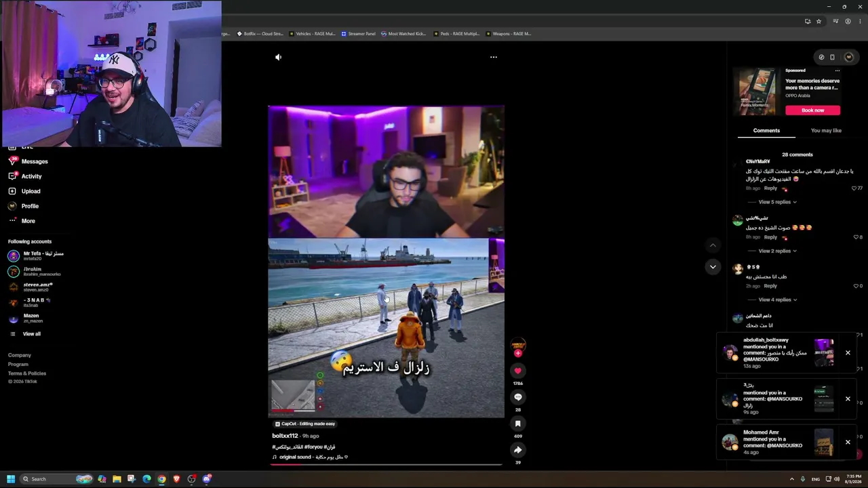The height and width of the screenshot is (488, 868).
Task: Open Brave browser from the taskbar
Action: point(176,479)
